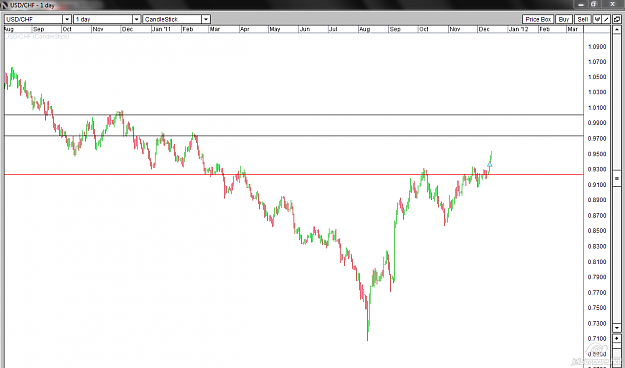Viewport: 625px width, 368px height.
Task: Click the detach chart window icon
Action: click(617, 19)
